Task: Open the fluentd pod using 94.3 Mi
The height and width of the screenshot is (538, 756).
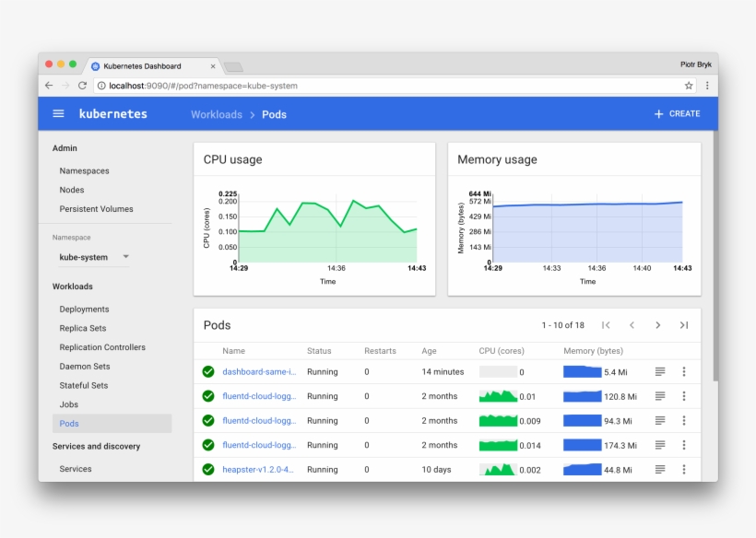Action: point(259,420)
